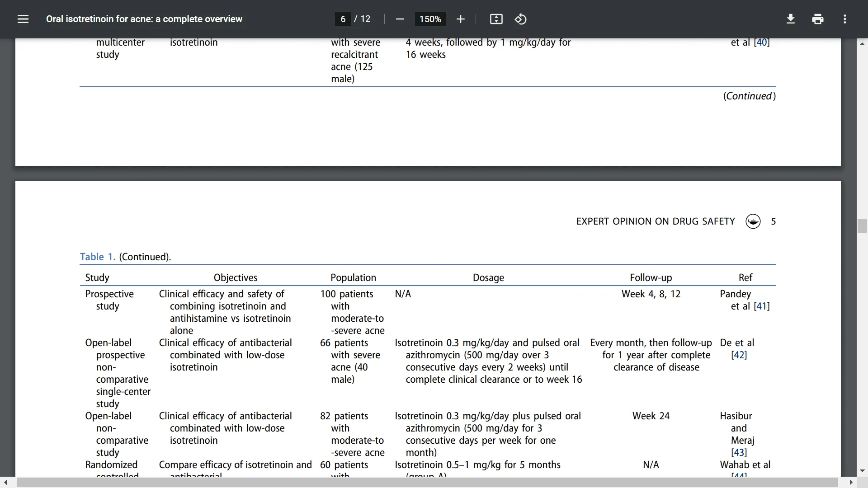Click the 'Ref' column header

745,277
